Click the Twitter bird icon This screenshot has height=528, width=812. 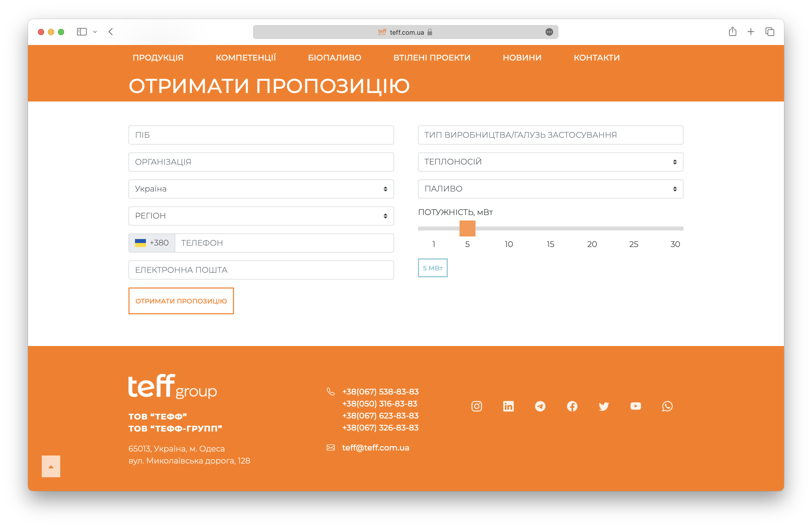pyautogui.click(x=603, y=406)
